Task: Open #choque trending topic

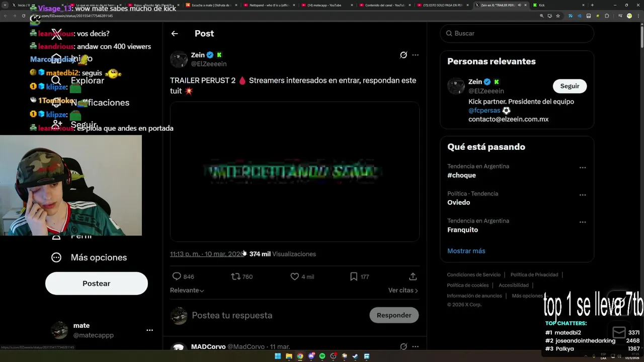Action: (x=461, y=175)
